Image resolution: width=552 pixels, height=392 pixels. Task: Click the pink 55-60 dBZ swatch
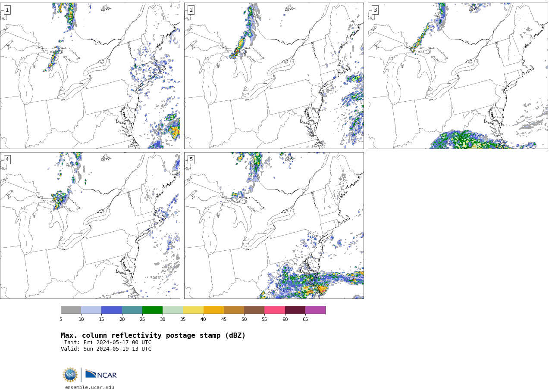pyautogui.click(x=275, y=310)
